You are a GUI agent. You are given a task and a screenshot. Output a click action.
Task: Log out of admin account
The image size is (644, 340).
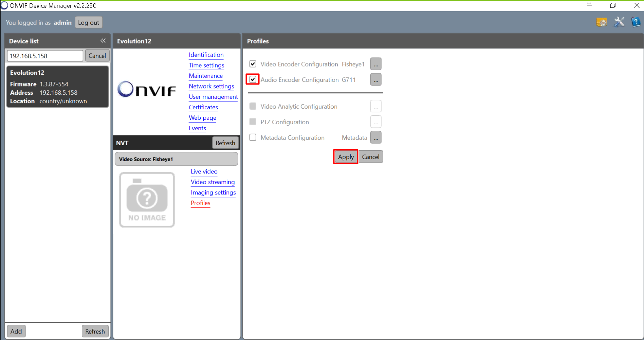pyautogui.click(x=89, y=23)
